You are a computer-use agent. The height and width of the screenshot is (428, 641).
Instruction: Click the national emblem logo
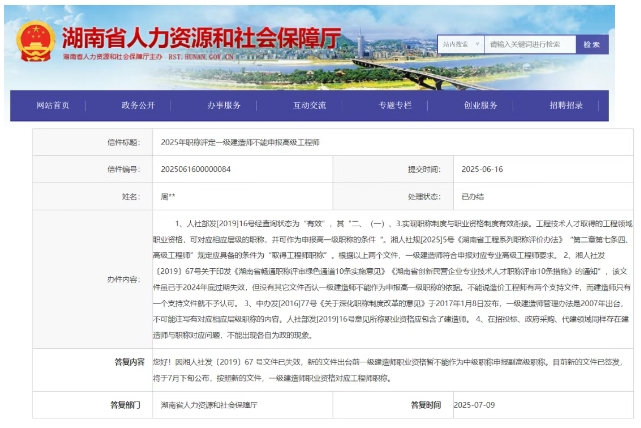(35, 42)
